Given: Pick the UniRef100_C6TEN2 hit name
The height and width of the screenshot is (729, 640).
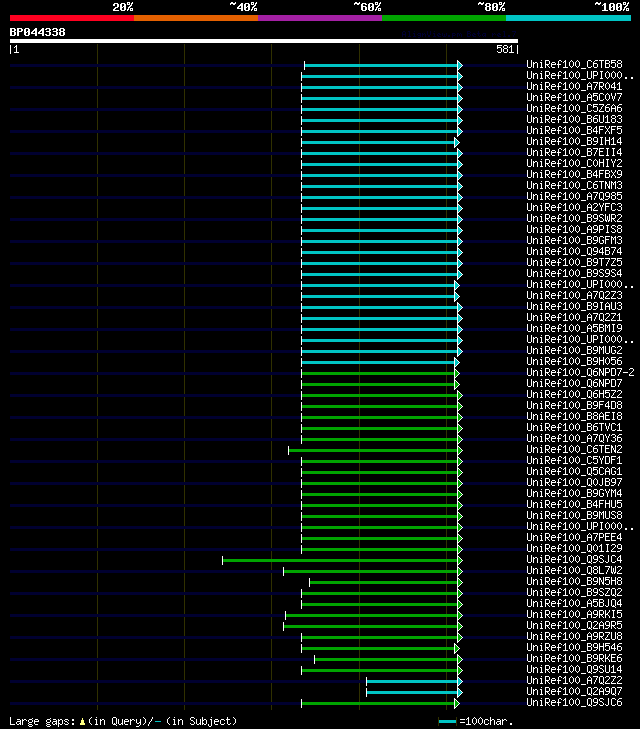Looking at the screenshot, I should tap(574, 450).
